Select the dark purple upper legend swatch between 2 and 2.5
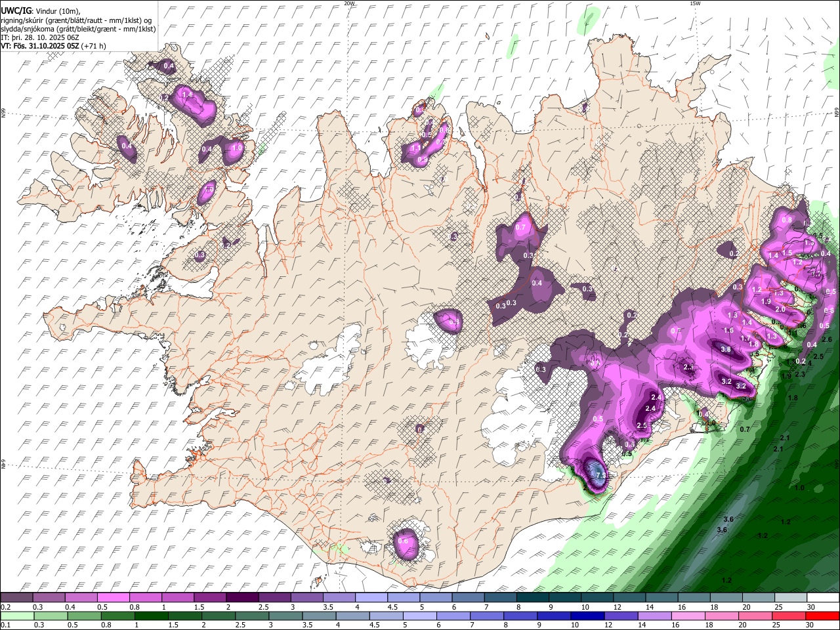This screenshot has width=840, height=630. click(242, 598)
